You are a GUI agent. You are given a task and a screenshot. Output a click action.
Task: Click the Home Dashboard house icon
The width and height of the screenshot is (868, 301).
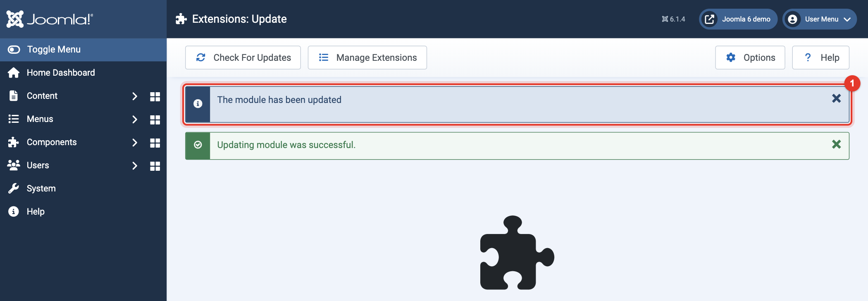point(14,73)
